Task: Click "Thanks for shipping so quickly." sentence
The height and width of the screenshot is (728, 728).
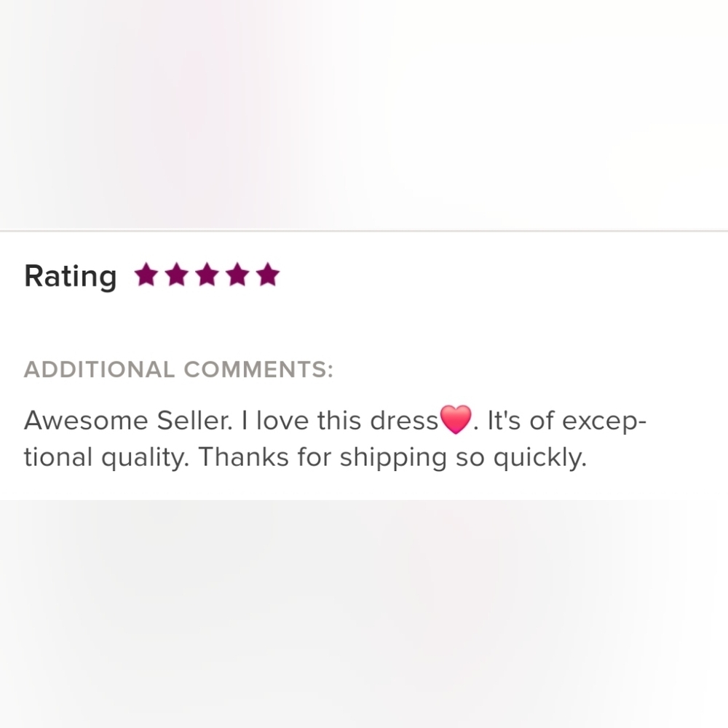Action: (x=392, y=459)
